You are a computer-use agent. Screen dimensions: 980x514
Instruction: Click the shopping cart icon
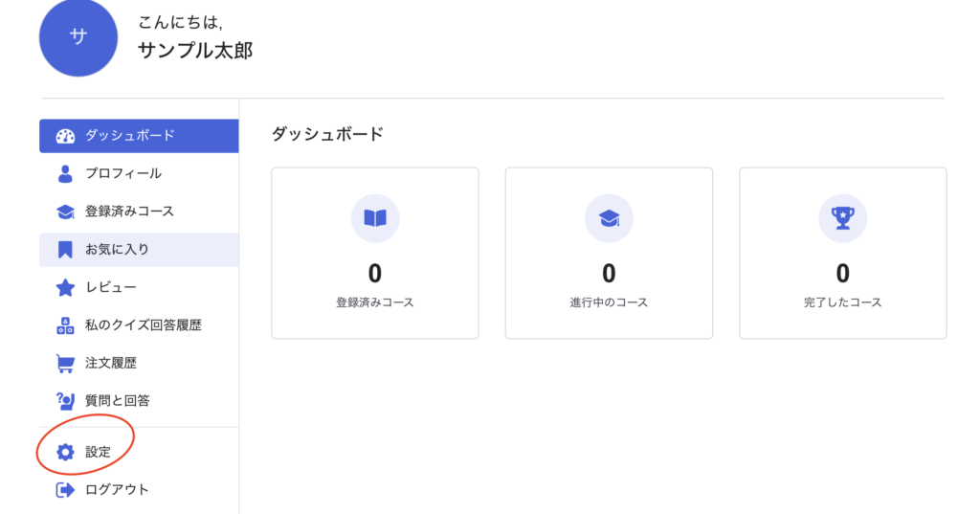click(x=65, y=364)
